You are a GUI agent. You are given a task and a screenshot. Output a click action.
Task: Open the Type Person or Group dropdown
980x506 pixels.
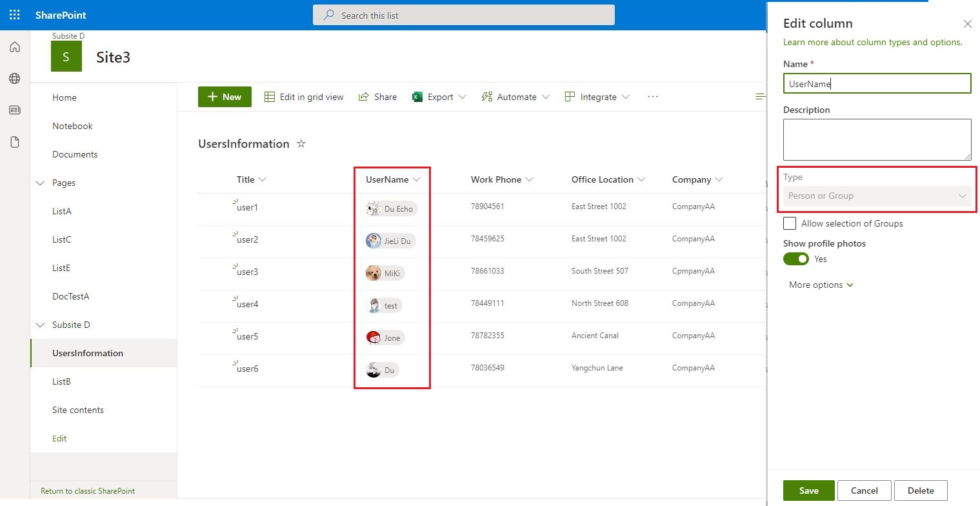(x=877, y=196)
